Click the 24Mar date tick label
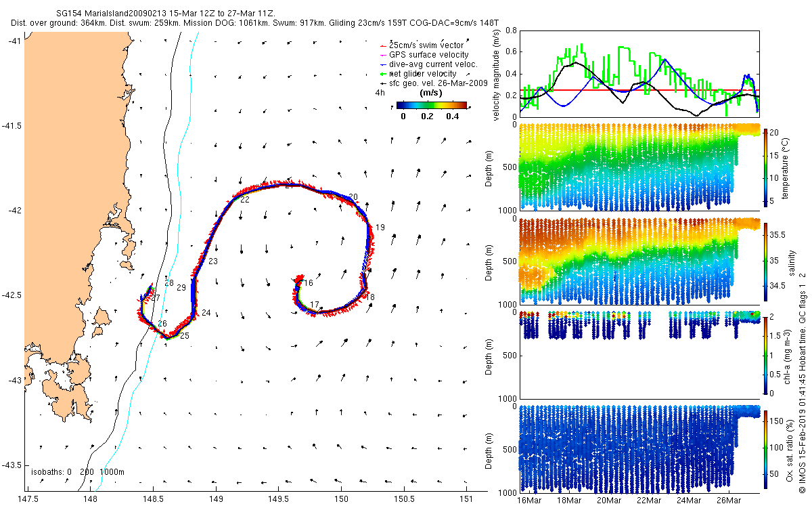The height and width of the screenshot is (508, 812). tap(689, 501)
